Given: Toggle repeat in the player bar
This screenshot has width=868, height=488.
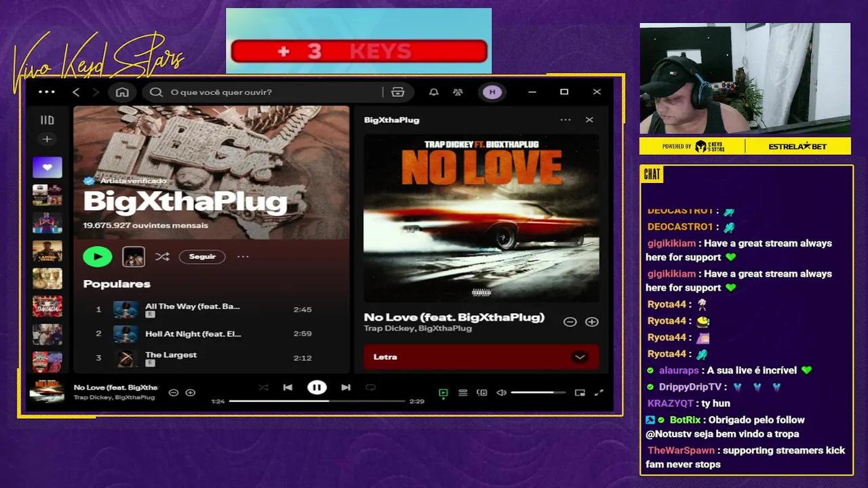Looking at the screenshot, I should pos(370,388).
